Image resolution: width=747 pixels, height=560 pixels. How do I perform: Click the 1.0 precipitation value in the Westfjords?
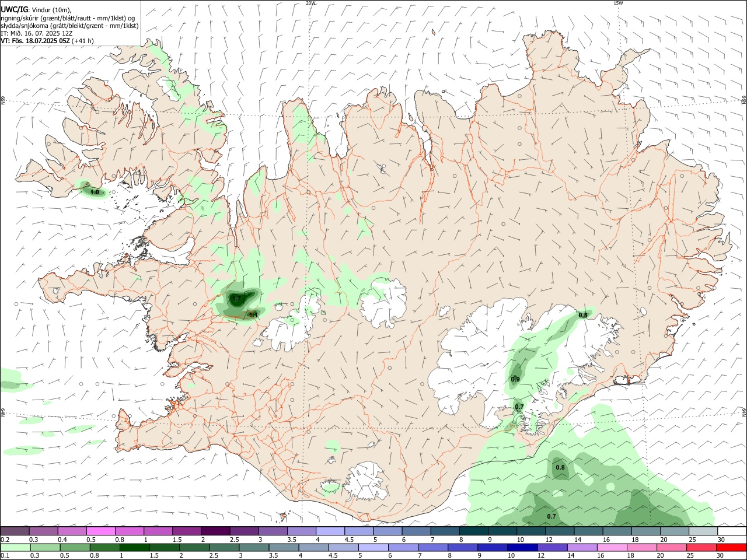(95, 192)
